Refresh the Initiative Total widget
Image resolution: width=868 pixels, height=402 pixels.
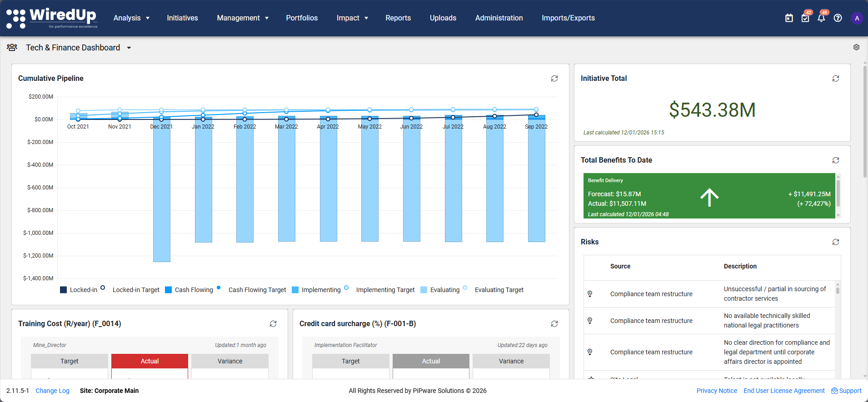point(836,79)
